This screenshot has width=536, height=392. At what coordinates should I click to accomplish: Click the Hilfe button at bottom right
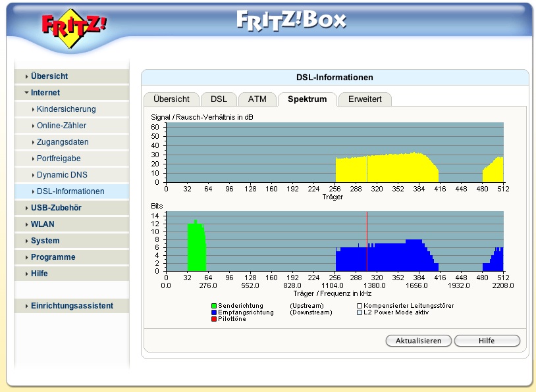487,341
